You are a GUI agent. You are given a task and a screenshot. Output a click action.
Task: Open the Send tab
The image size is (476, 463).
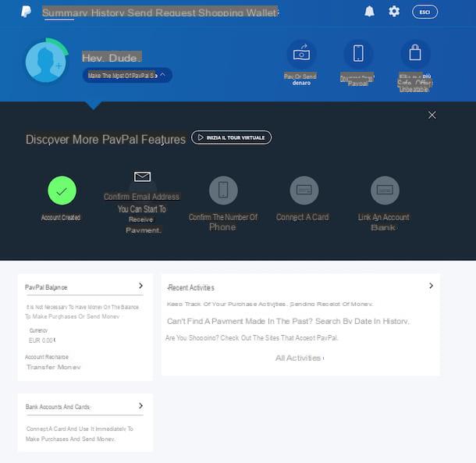[x=140, y=12]
